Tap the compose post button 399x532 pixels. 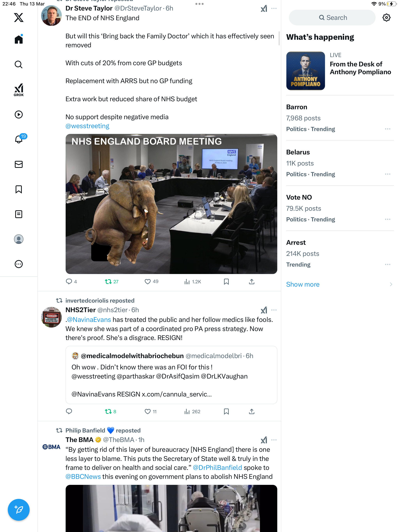pyautogui.click(x=19, y=509)
